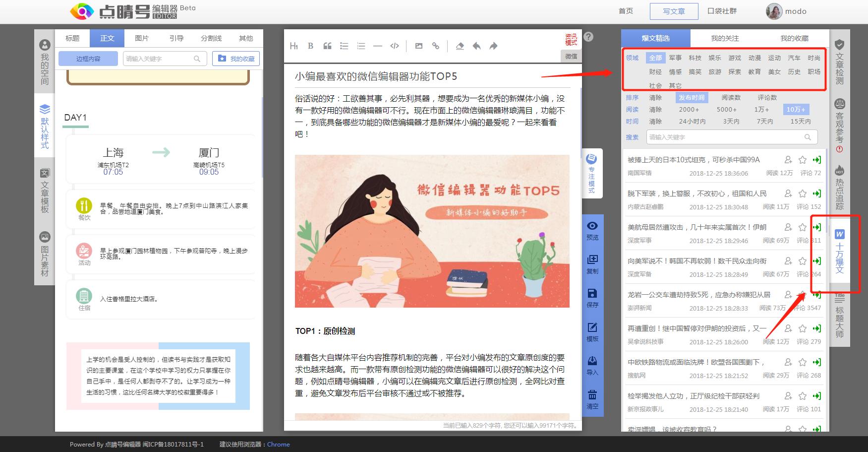Click the 导入 import button

point(592,366)
